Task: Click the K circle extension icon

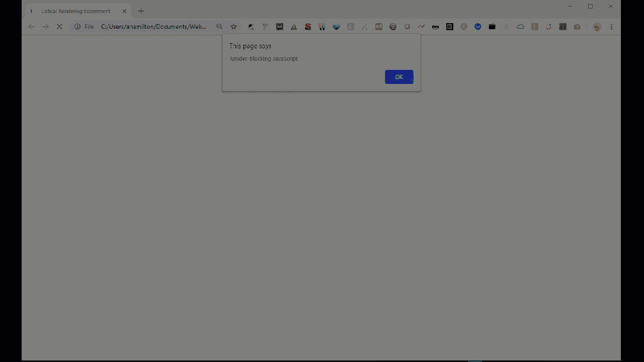Action: pos(463,26)
